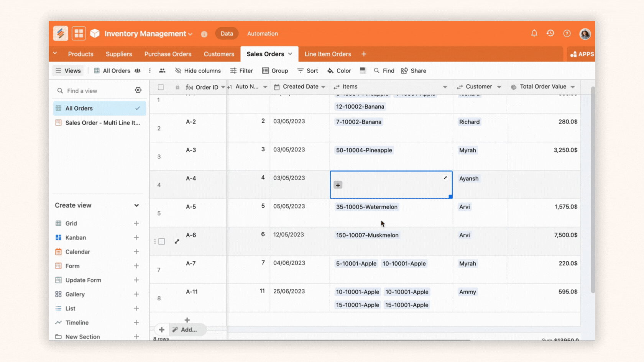
Task: Open the Color tool in toolbar
Action: click(x=339, y=70)
